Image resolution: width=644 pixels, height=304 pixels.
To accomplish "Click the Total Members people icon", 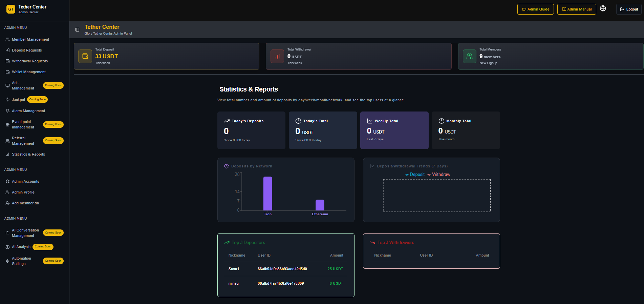I will (469, 56).
